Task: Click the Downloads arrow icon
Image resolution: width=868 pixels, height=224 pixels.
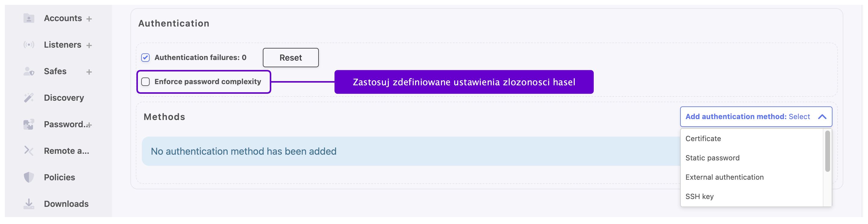Action: click(29, 204)
